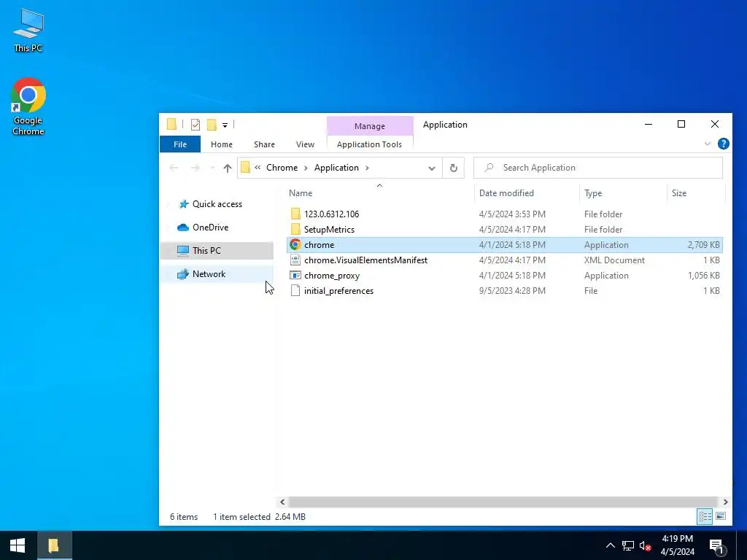Open the File menu

[x=180, y=144]
